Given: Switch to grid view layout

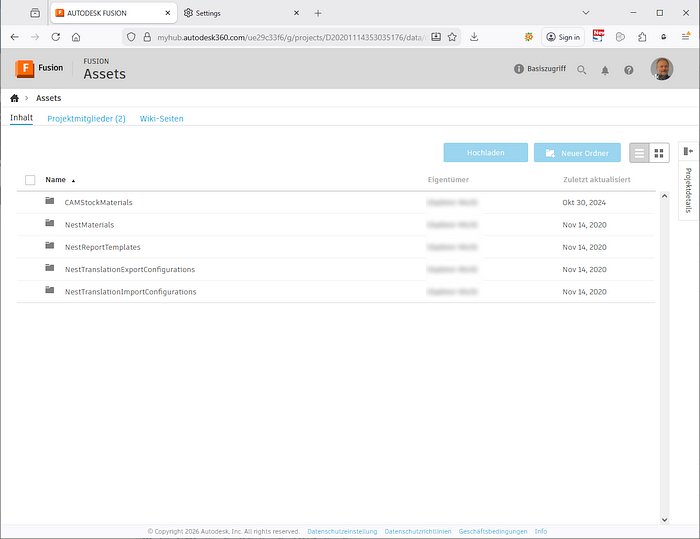Looking at the screenshot, I should [x=659, y=153].
